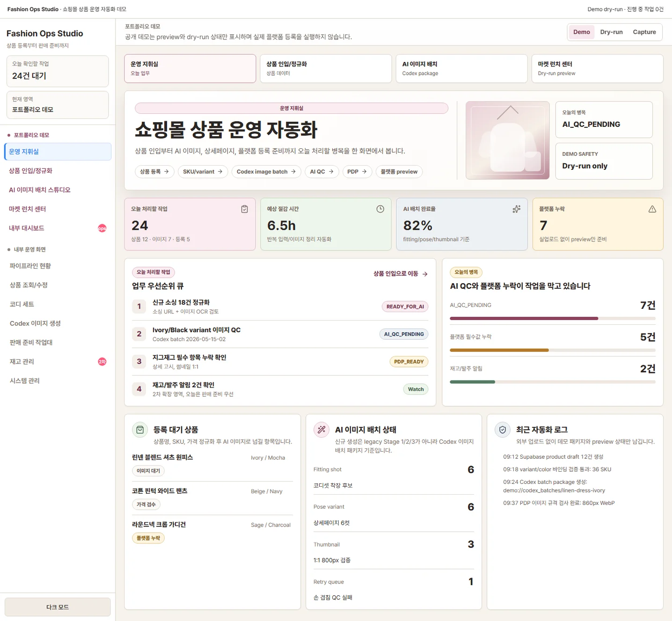Click the product hero image thumbnail
The height and width of the screenshot is (621, 672).
click(508, 140)
